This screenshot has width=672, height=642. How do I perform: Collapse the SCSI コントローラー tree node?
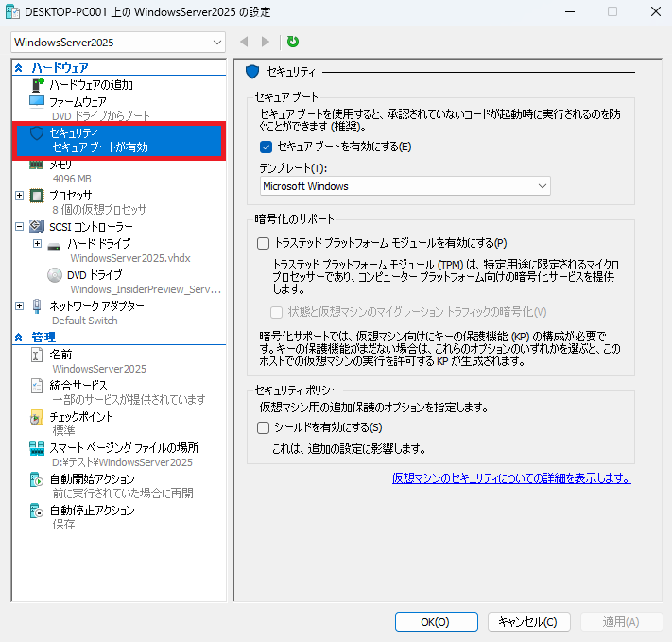pyautogui.click(x=19, y=226)
